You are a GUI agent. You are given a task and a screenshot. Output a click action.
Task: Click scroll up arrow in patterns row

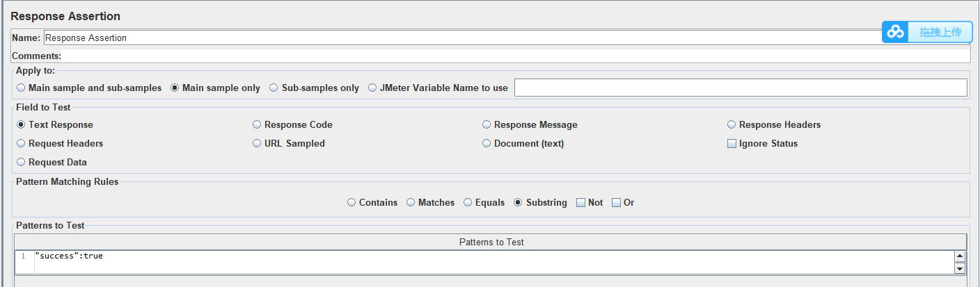click(x=960, y=257)
